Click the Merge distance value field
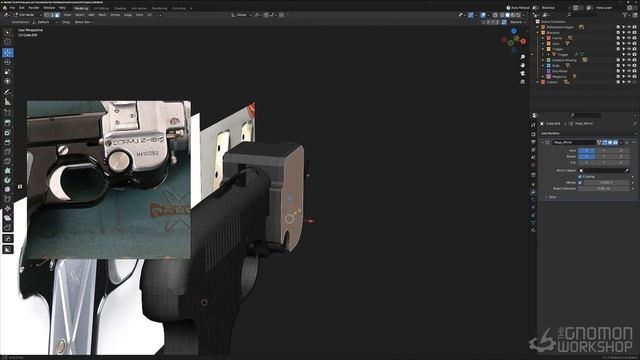The height and width of the screenshot is (360, 640). pos(607,182)
